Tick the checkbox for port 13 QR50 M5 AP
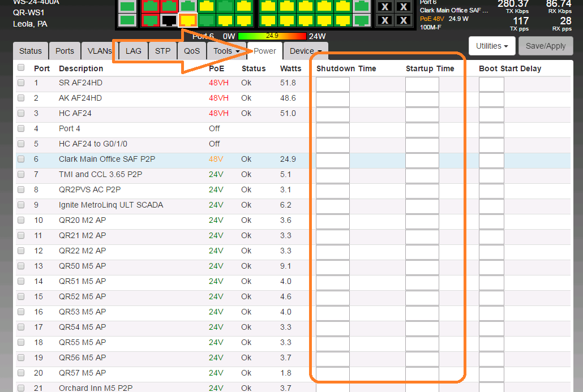Image resolution: width=583 pixels, height=392 pixels. point(21,266)
